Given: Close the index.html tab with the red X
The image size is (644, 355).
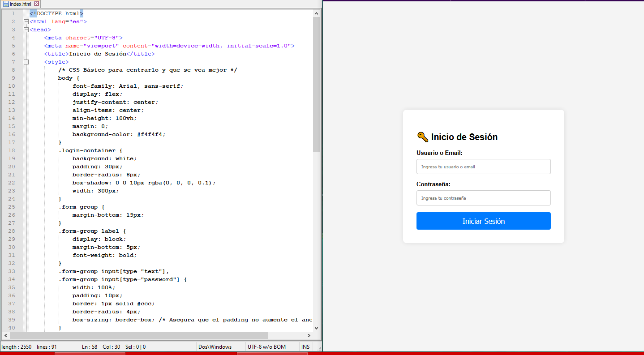Looking at the screenshot, I should tap(36, 4).
